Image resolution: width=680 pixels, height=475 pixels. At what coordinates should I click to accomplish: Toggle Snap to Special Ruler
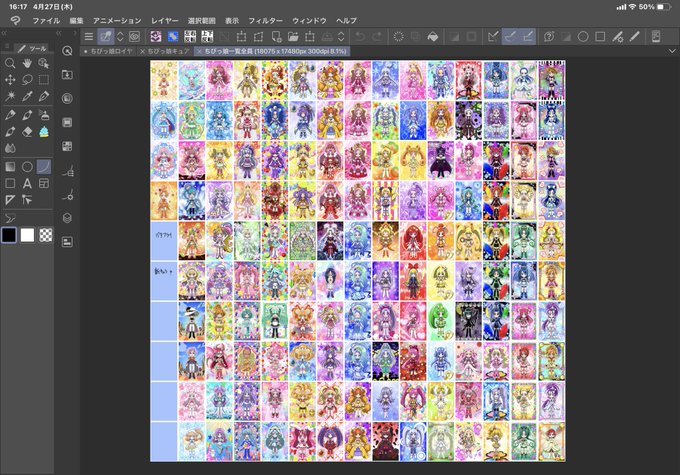click(510, 37)
